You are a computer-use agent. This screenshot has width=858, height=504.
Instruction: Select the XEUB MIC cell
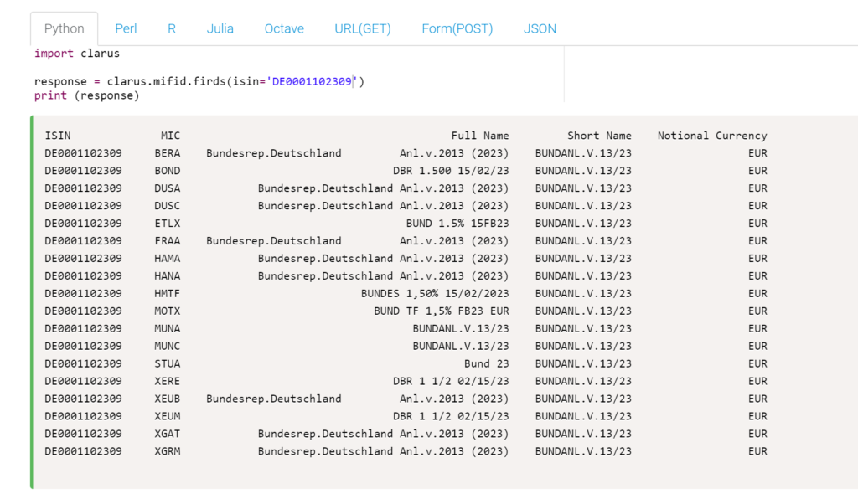tap(167, 399)
